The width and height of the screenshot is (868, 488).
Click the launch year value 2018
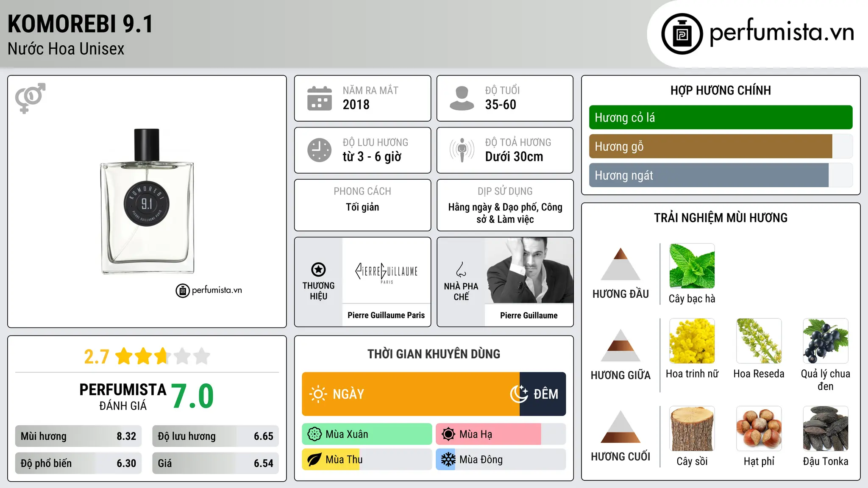click(x=356, y=105)
